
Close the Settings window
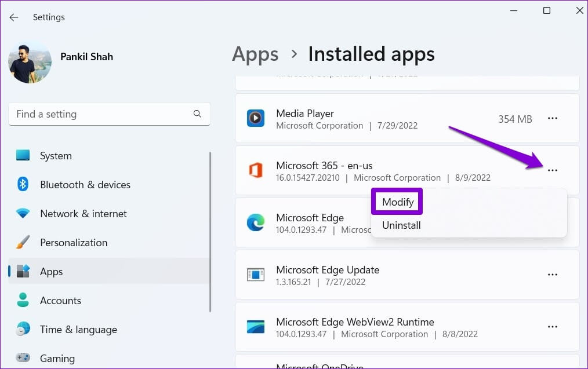[580, 10]
